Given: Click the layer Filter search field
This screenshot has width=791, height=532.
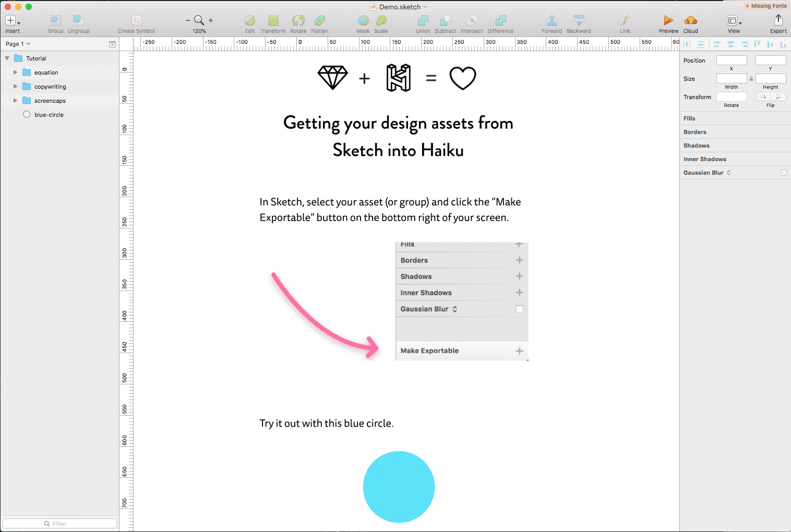Looking at the screenshot, I should click(x=59, y=523).
